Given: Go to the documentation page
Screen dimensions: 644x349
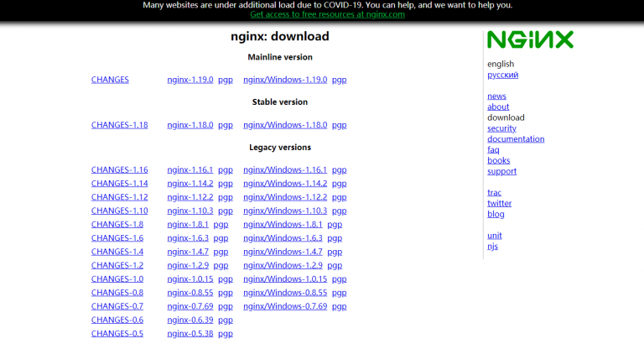Looking at the screenshot, I should coord(516,139).
